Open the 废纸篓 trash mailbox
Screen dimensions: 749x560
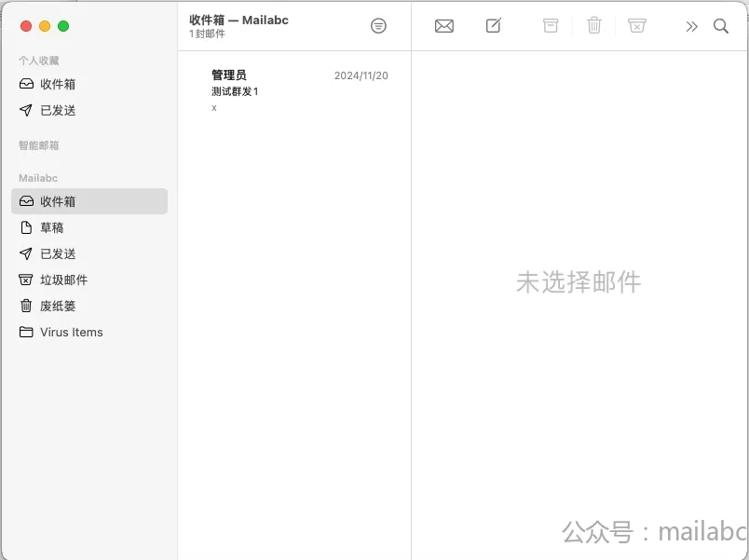coord(89,306)
